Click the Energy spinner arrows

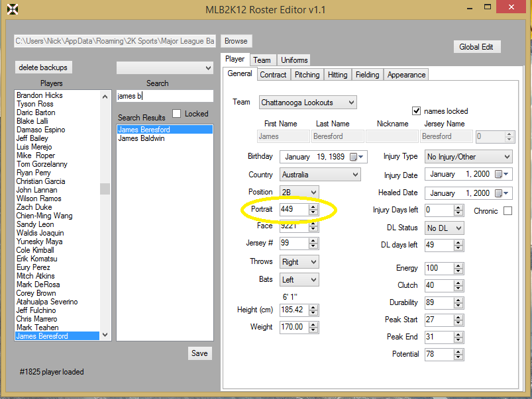point(458,268)
